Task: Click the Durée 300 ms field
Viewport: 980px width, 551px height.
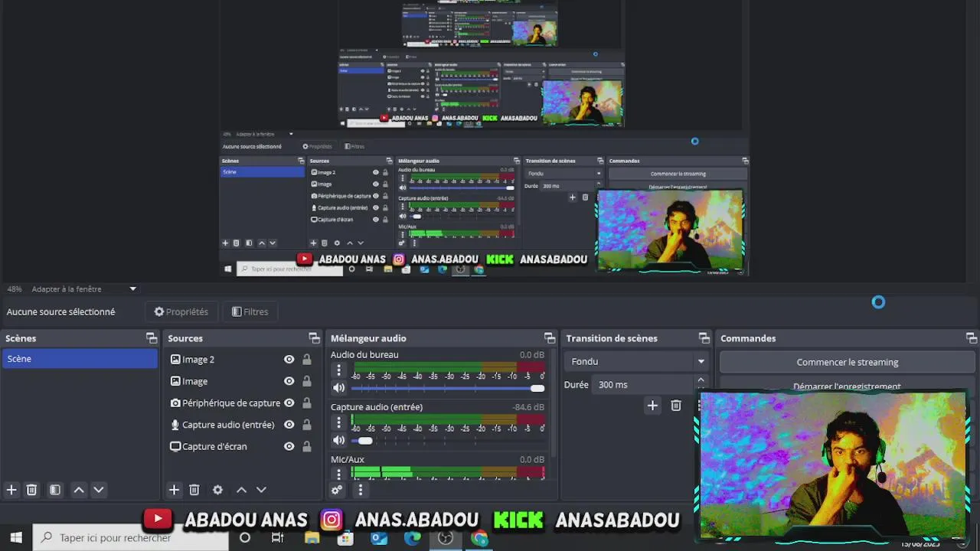Action: [643, 385]
